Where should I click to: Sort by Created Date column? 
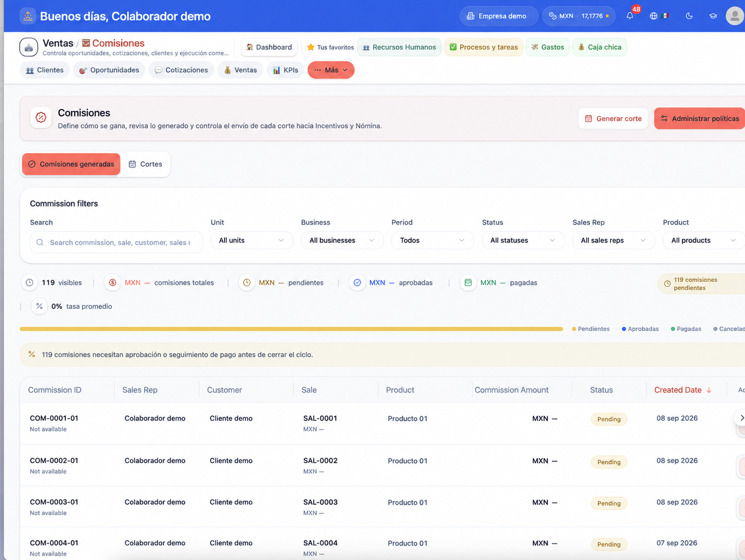tap(683, 390)
